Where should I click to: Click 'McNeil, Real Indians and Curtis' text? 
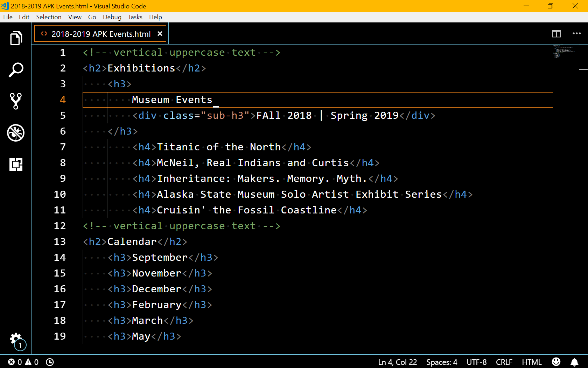pyautogui.click(x=253, y=163)
